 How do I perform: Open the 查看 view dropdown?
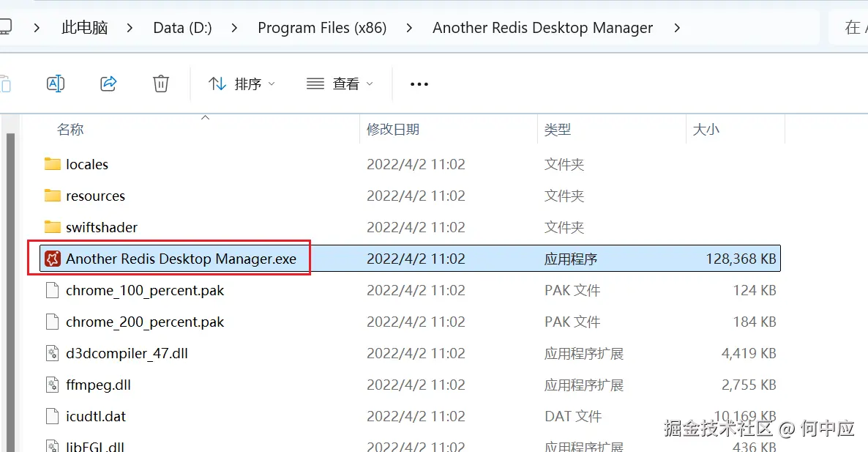340,84
